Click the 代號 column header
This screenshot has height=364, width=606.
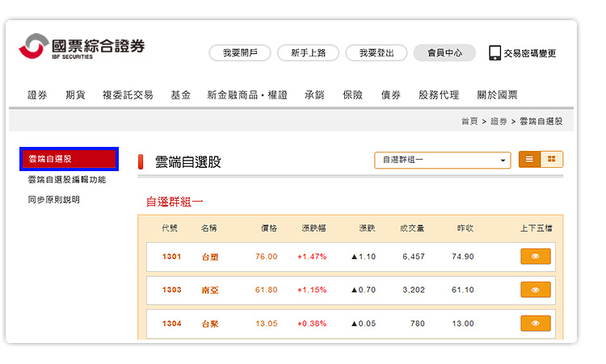pyautogui.click(x=170, y=228)
